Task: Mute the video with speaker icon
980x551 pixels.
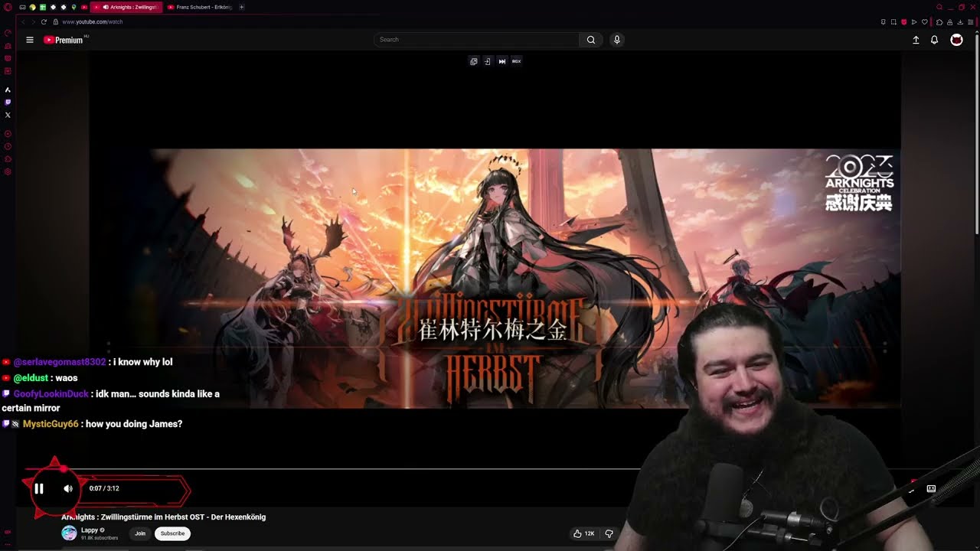Action: point(68,488)
